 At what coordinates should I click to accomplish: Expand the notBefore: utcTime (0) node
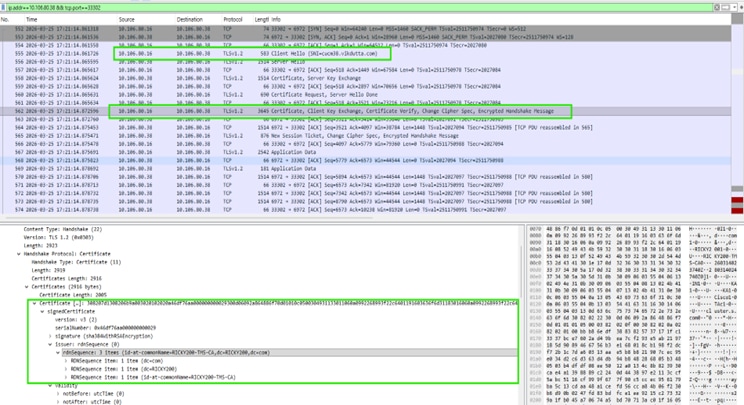coord(58,394)
